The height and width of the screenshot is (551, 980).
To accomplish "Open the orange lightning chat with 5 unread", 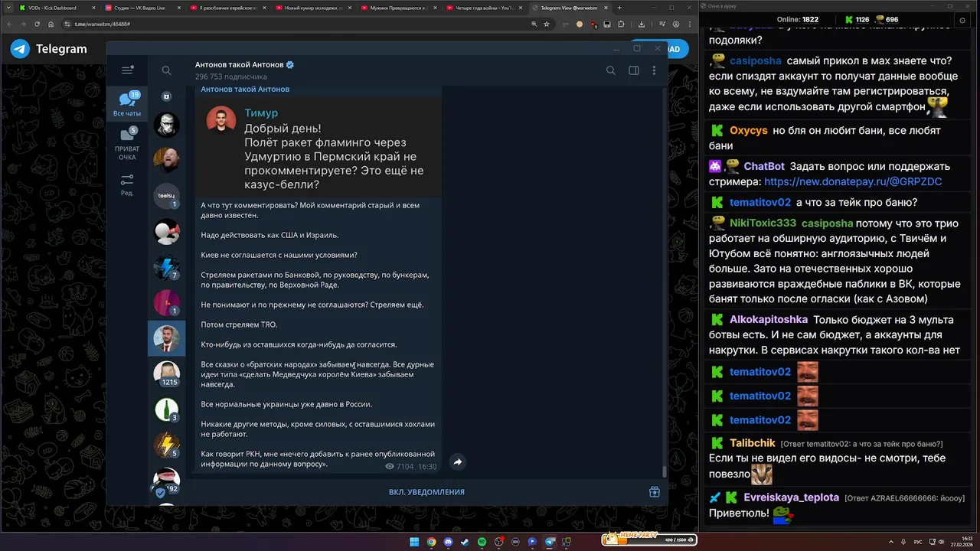I will coord(166,445).
